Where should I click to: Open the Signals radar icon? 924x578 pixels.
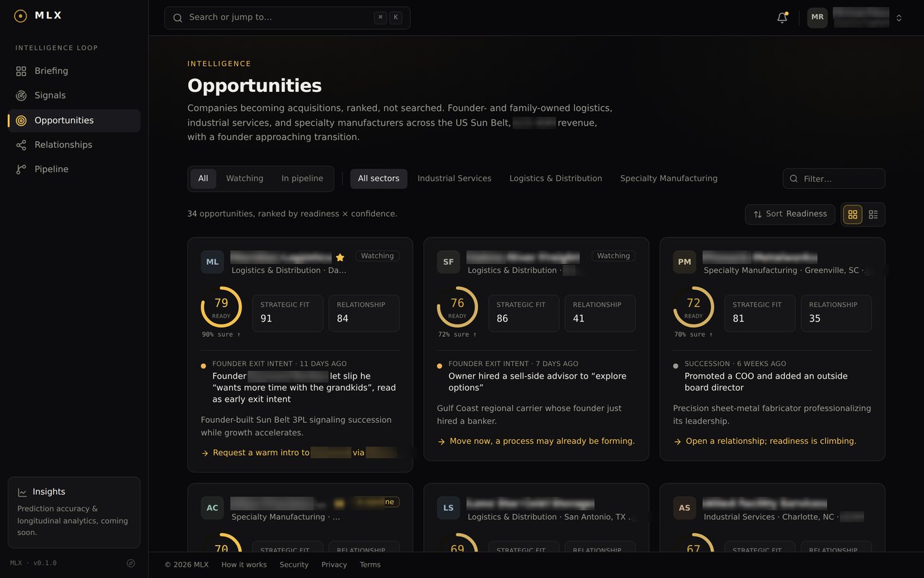point(21,96)
